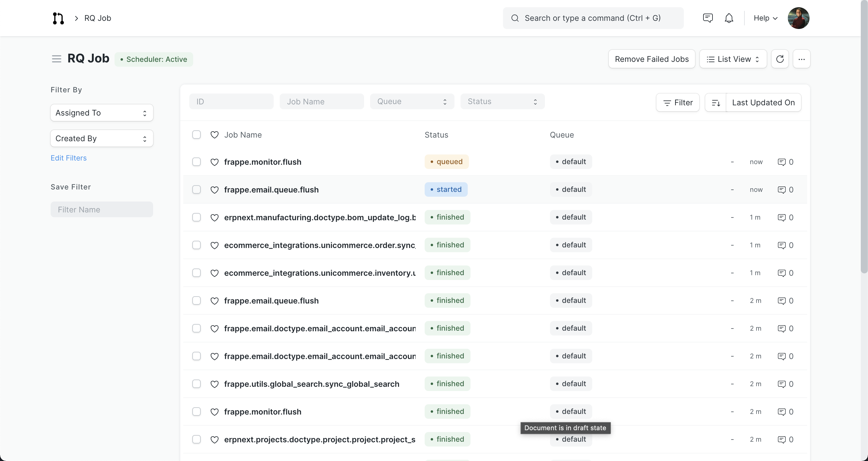Open the notifications bell icon
Image resolution: width=868 pixels, height=461 pixels.
pyautogui.click(x=728, y=18)
